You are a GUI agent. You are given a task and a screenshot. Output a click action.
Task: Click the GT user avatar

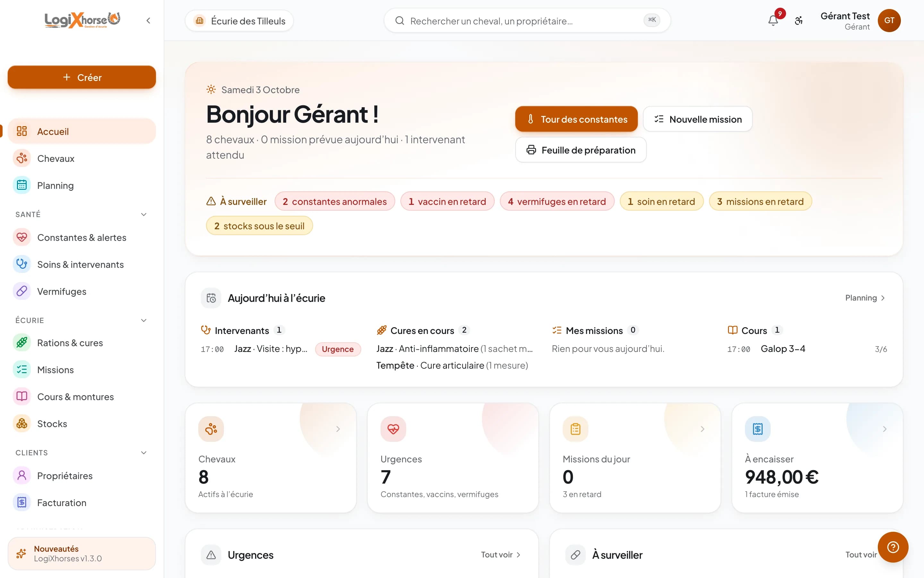889,21
